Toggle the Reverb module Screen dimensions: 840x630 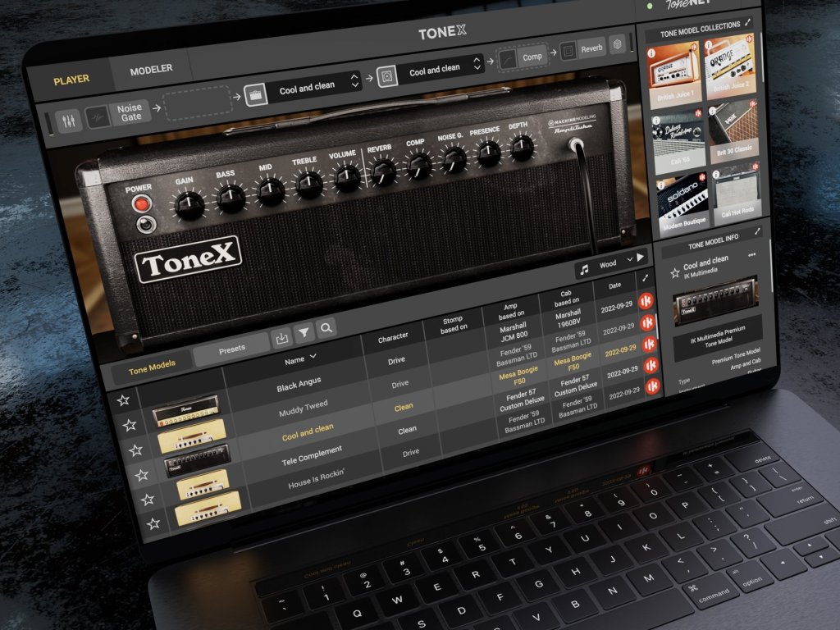(583, 49)
